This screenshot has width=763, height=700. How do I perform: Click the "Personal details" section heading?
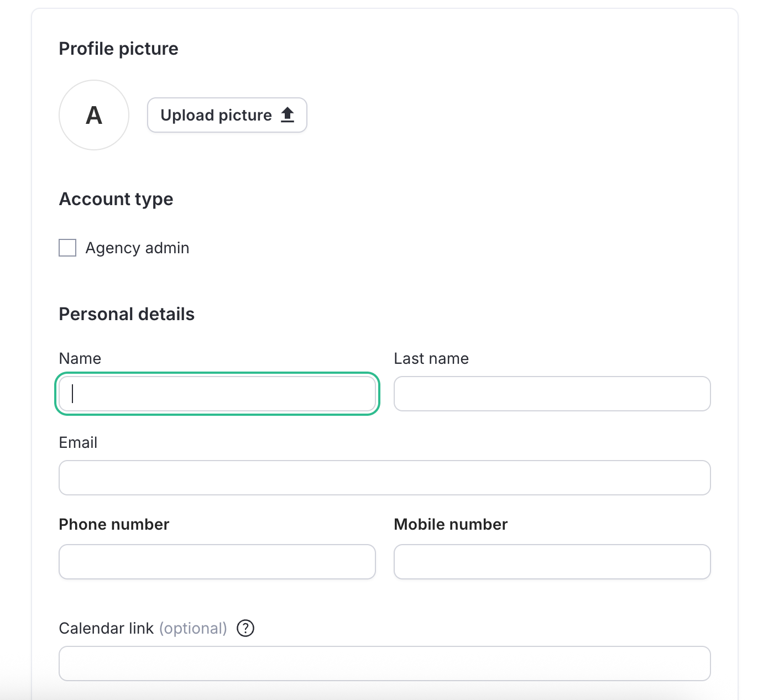coord(127,314)
